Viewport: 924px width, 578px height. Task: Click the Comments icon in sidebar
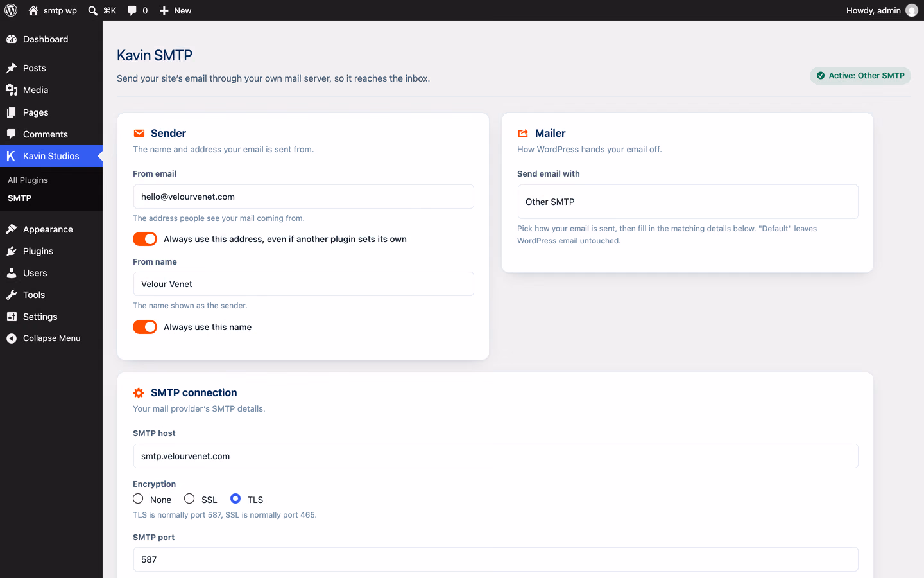click(x=12, y=134)
